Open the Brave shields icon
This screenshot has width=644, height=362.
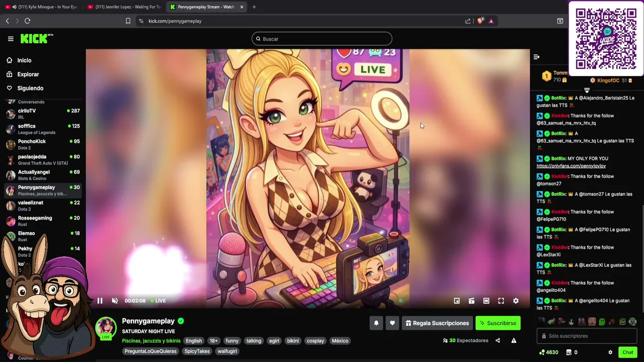tap(480, 21)
